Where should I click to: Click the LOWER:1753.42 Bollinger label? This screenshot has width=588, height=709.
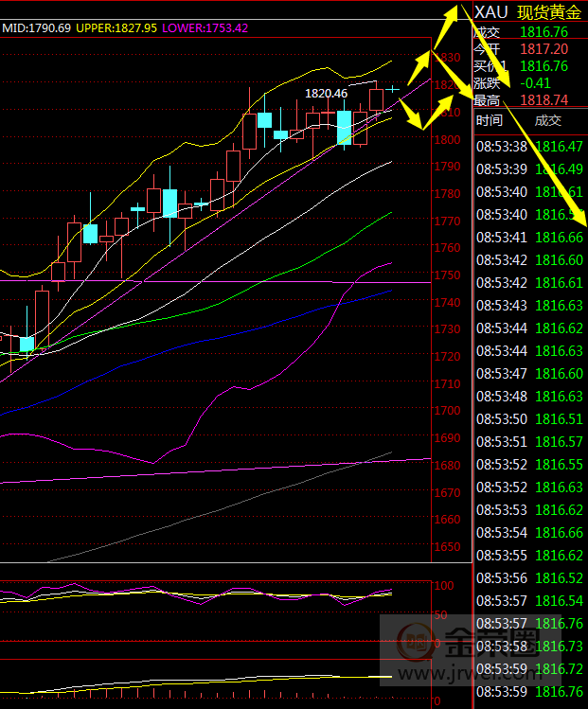(205, 28)
